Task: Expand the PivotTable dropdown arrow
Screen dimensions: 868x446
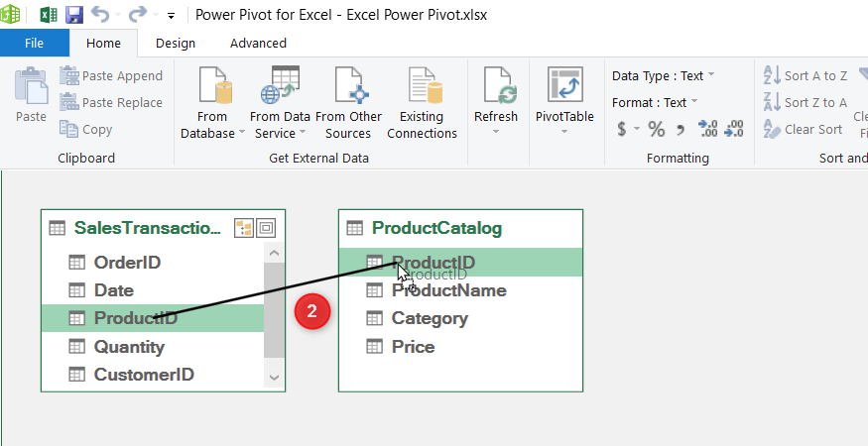Action: tap(564, 132)
